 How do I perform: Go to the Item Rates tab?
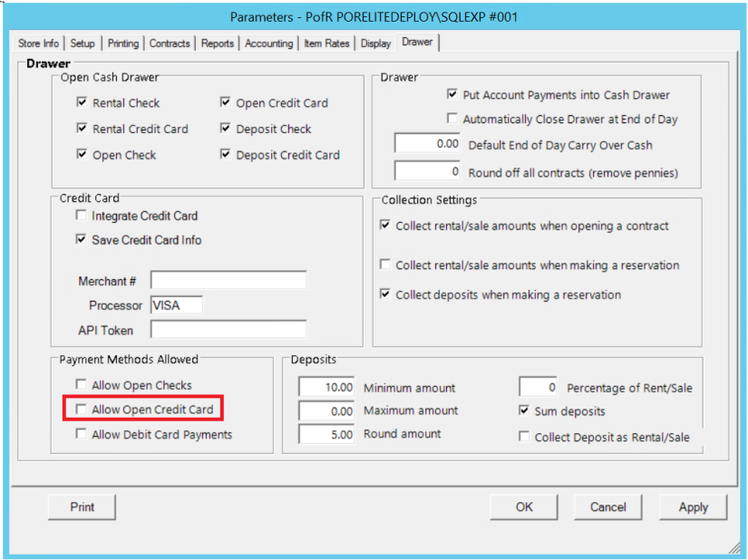pos(326,43)
